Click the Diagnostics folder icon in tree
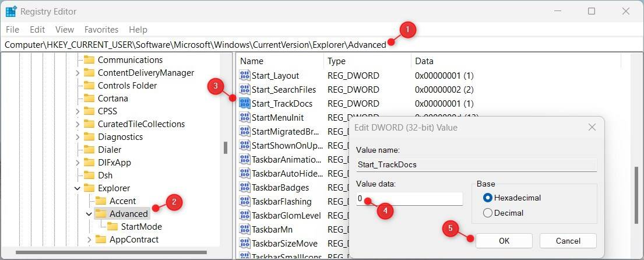 point(89,137)
